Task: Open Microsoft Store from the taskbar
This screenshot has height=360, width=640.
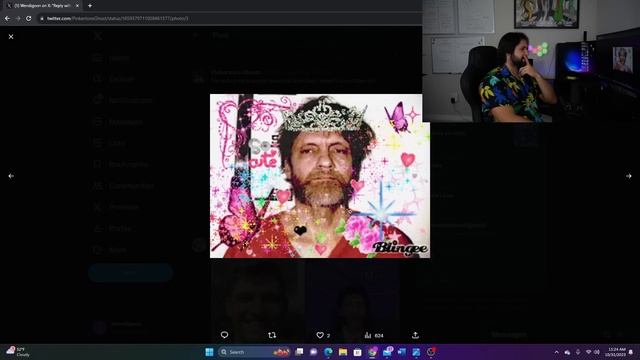Action: pyautogui.click(x=358, y=352)
